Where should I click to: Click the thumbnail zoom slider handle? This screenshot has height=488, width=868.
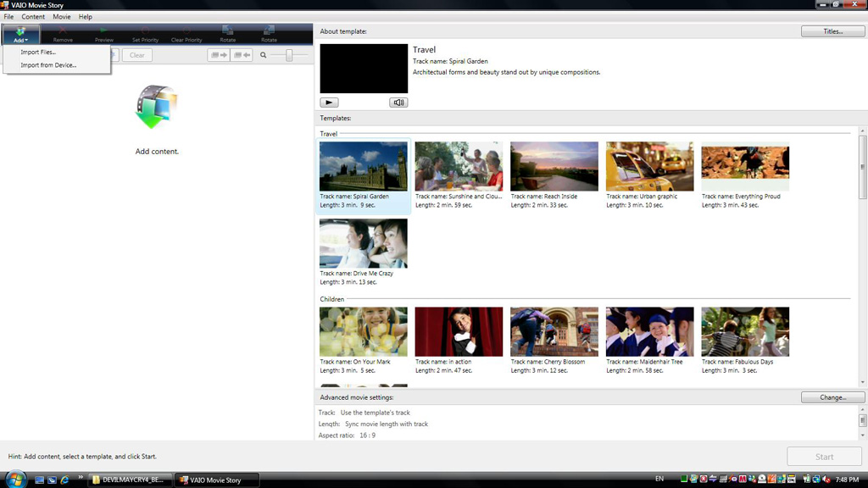[289, 55]
